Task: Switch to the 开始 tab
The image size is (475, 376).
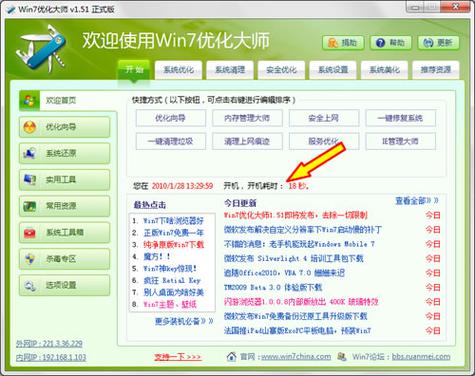Action: 134,70
